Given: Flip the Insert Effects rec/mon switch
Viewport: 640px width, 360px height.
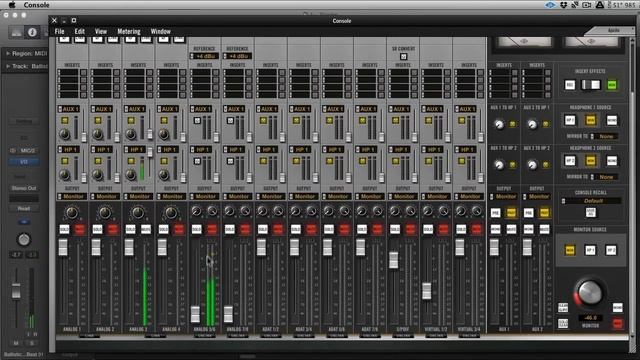Looking at the screenshot, I should coord(591,84).
